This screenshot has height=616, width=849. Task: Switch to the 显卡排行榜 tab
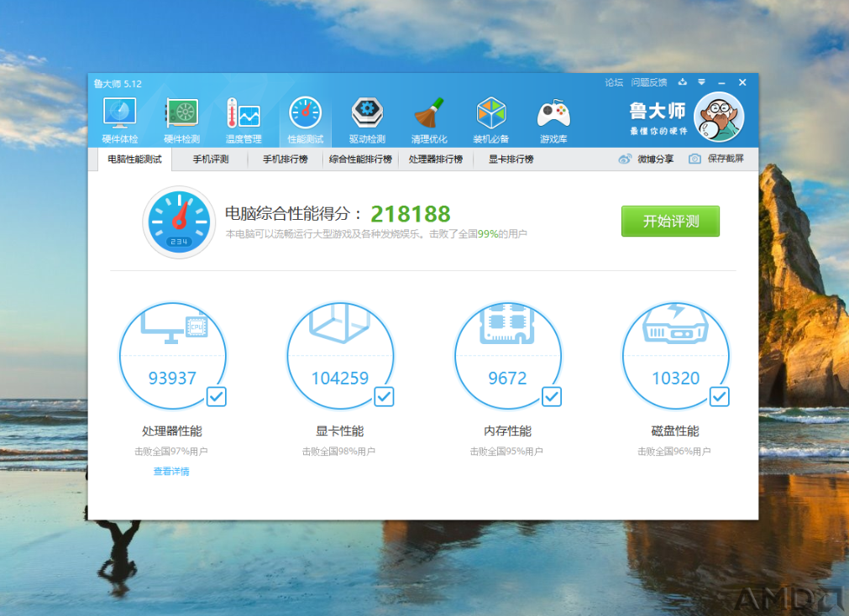point(511,159)
